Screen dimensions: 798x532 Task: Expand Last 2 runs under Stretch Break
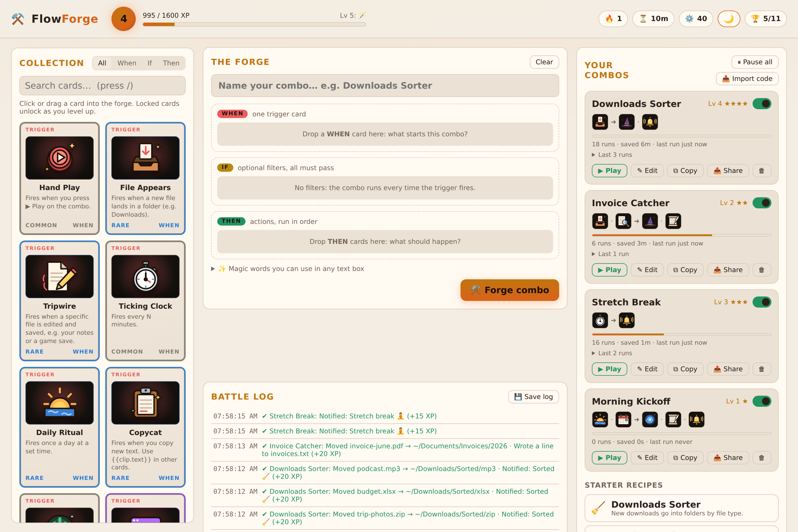612,353
